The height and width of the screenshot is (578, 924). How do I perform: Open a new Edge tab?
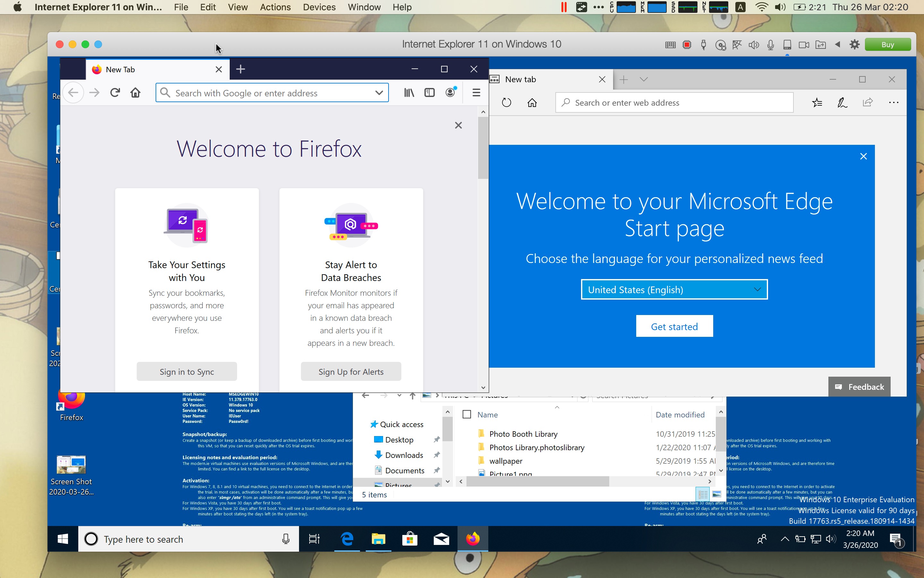[x=623, y=80]
